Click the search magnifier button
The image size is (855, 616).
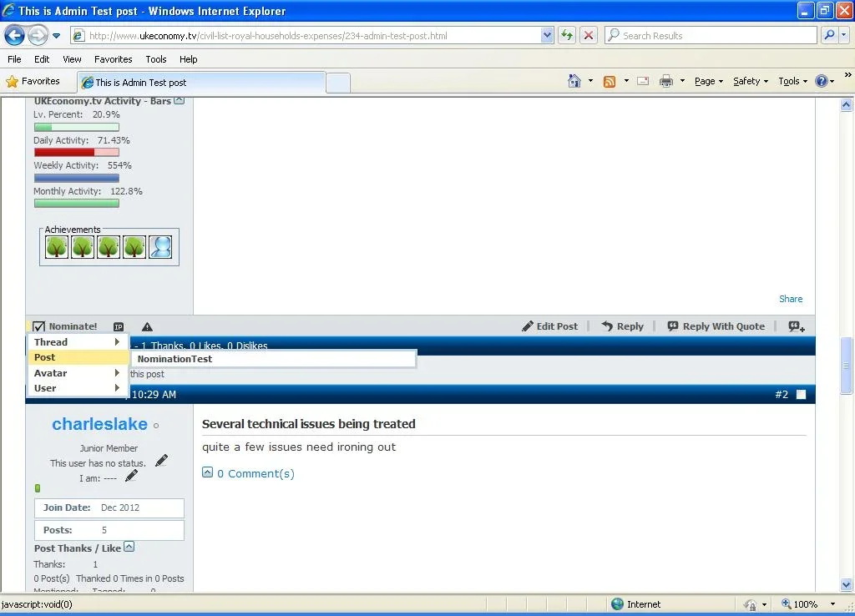tap(829, 35)
